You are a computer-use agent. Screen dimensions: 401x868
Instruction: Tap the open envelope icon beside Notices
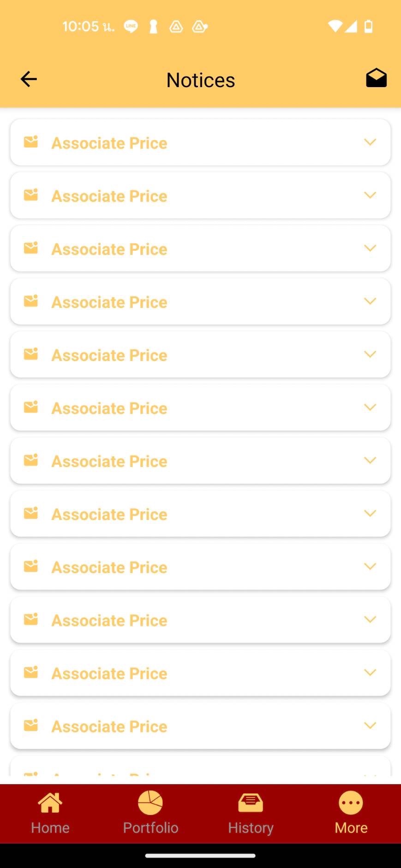tap(376, 78)
